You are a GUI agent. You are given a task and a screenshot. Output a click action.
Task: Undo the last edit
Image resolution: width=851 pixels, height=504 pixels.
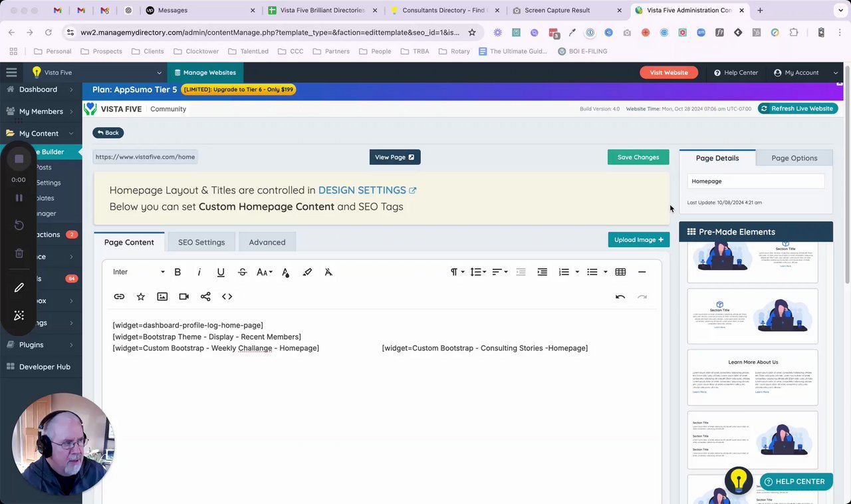point(620,297)
